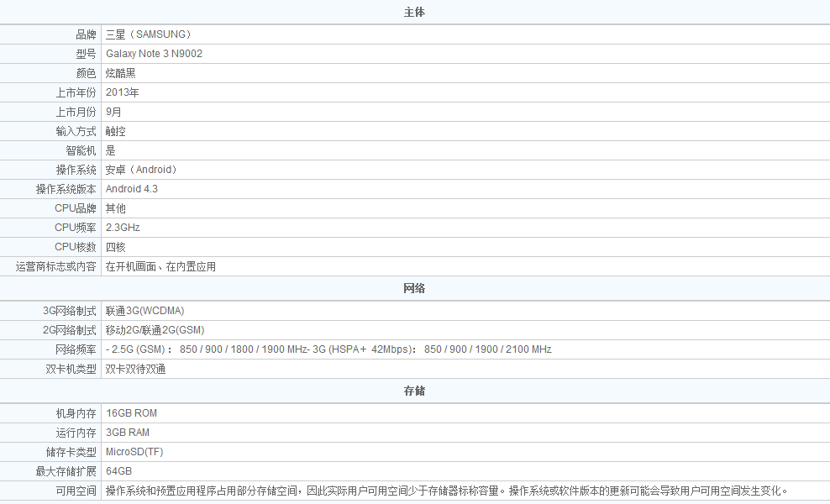
Task: Select the row label '上市年份'
Action: [x=76, y=92]
